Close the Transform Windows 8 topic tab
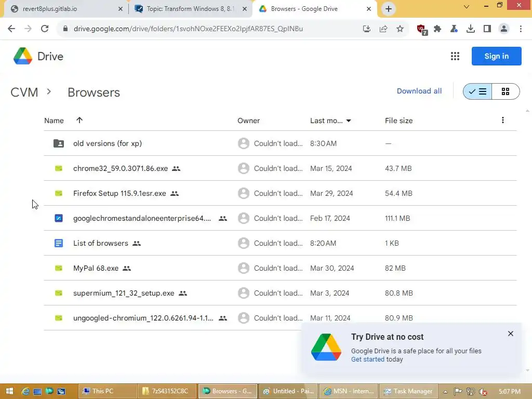Viewport: 532px width, 399px height. [x=245, y=9]
